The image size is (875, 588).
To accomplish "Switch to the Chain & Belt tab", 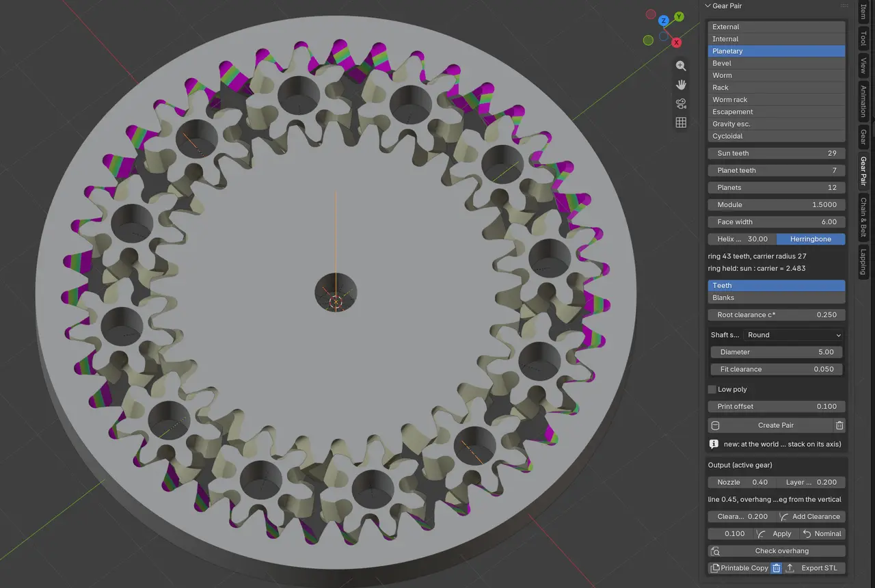I will [863, 218].
